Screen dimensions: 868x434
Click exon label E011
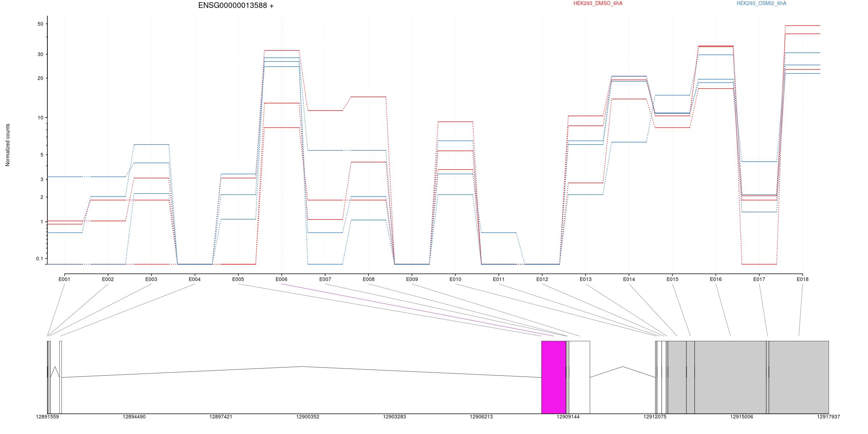coord(499,279)
